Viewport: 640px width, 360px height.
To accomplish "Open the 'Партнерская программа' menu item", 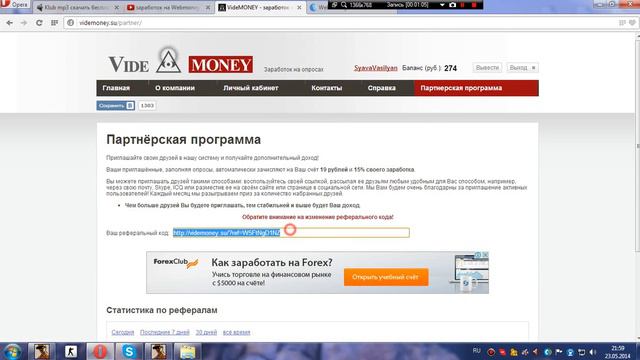I will 476,88.
